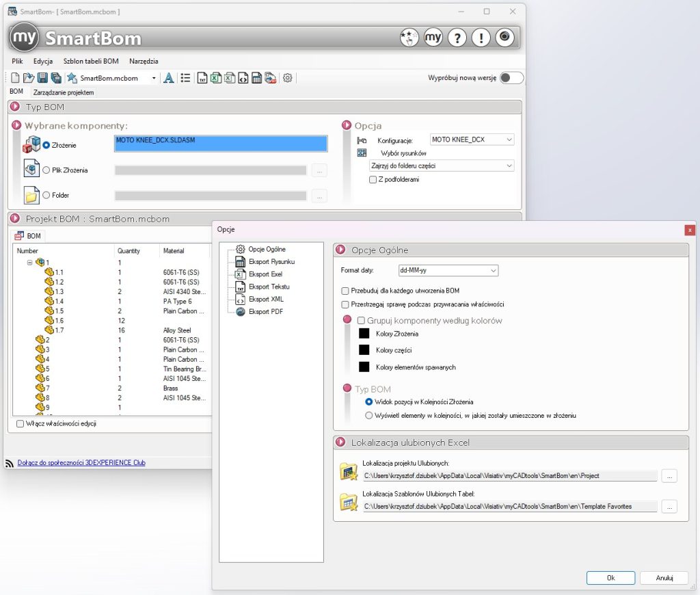Browse for Lokalizacja projektu Ulubionych path
This screenshot has width=700, height=595.
pyautogui.click(x=669, y=476)
